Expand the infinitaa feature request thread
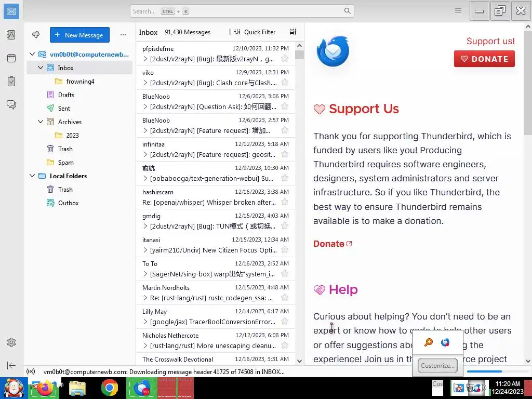 tap(145, 155)
